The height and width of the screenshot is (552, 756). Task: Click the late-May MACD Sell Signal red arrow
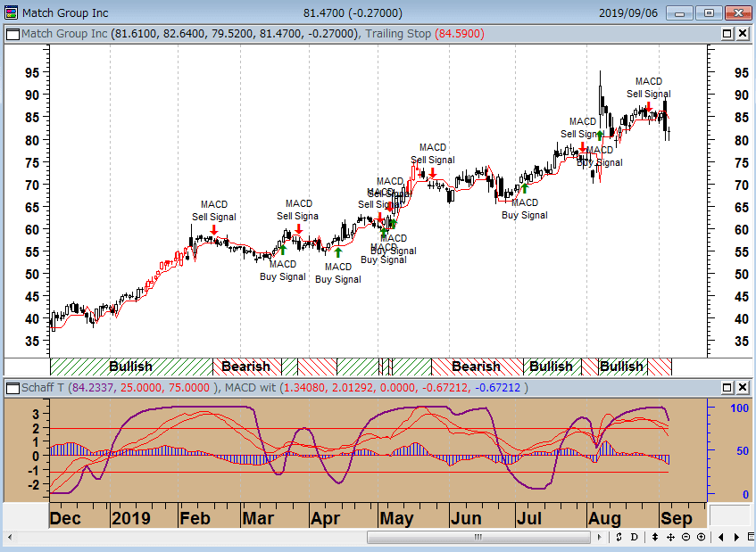pos(433,172)
